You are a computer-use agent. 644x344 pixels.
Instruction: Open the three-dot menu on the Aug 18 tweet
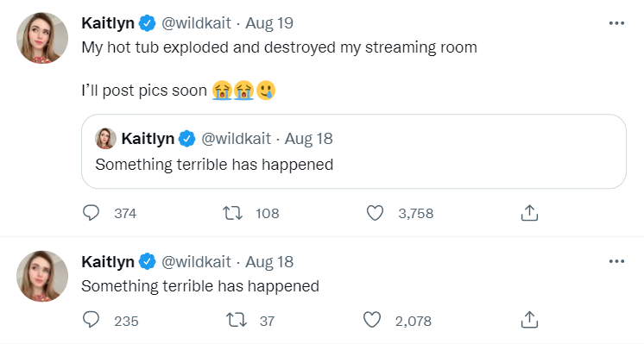(x=616, y=261)
